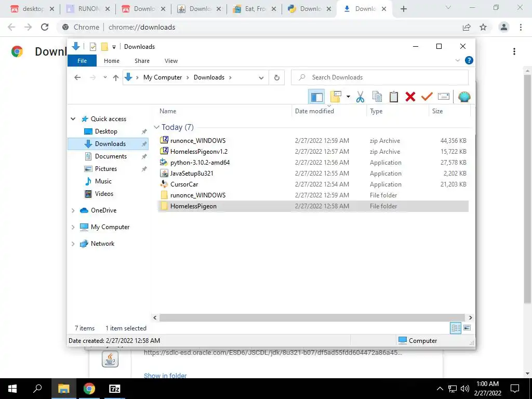Collapse the Today (7) group
This screenshot has height=399, width=532.
156,127
